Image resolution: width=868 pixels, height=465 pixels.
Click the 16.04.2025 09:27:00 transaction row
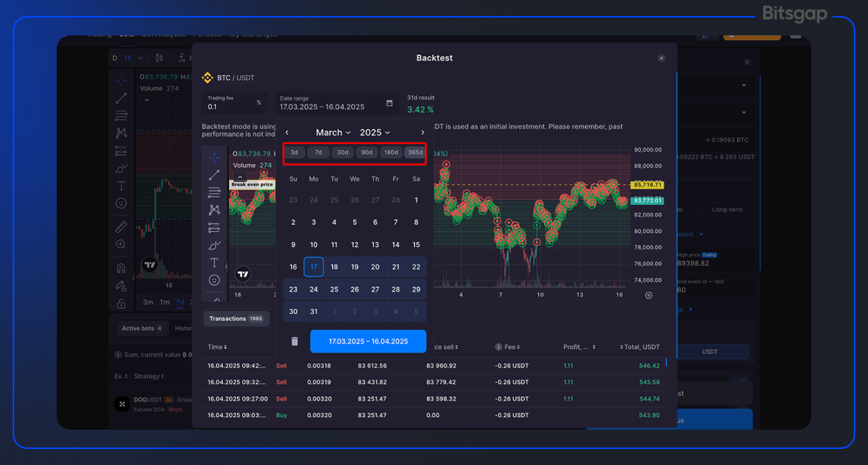(434, 399)
